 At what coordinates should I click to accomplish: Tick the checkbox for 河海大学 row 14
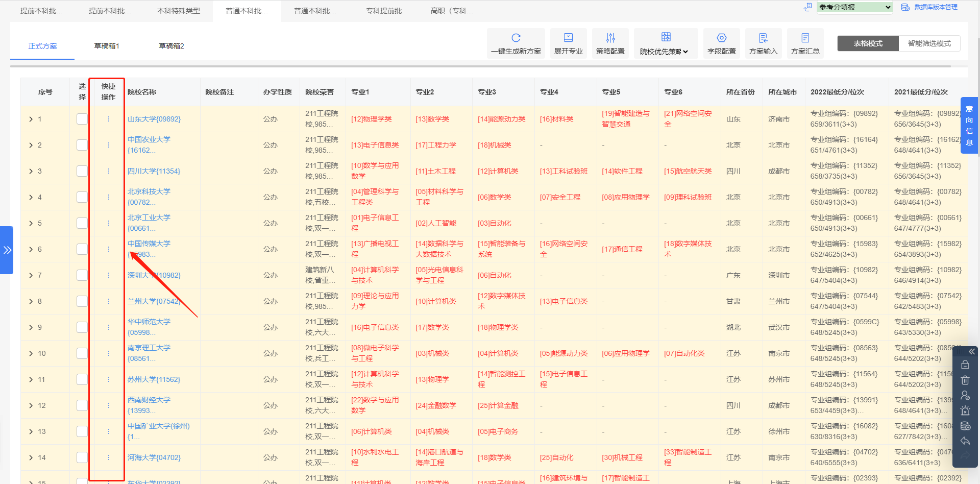point(81,457)
